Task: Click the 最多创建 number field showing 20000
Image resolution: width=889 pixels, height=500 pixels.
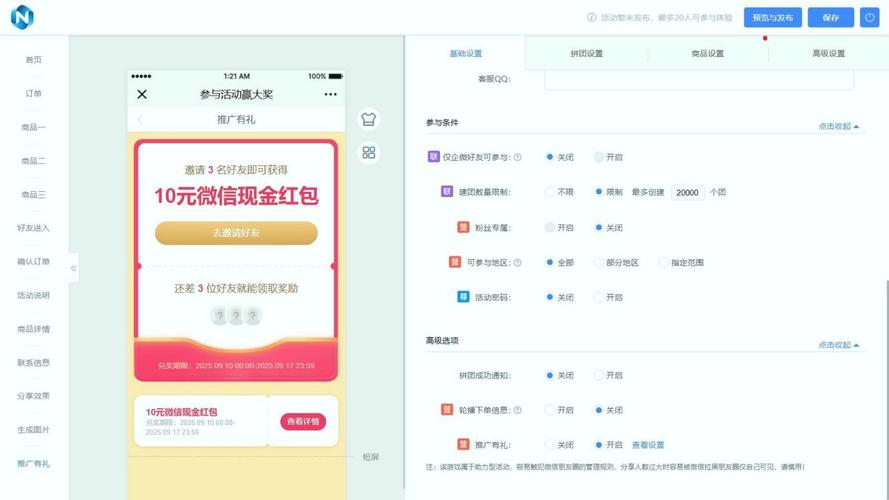Action: pos(688,192)
